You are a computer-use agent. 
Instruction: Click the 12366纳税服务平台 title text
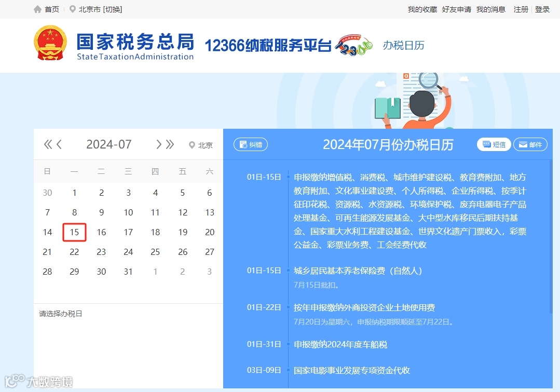268,45
